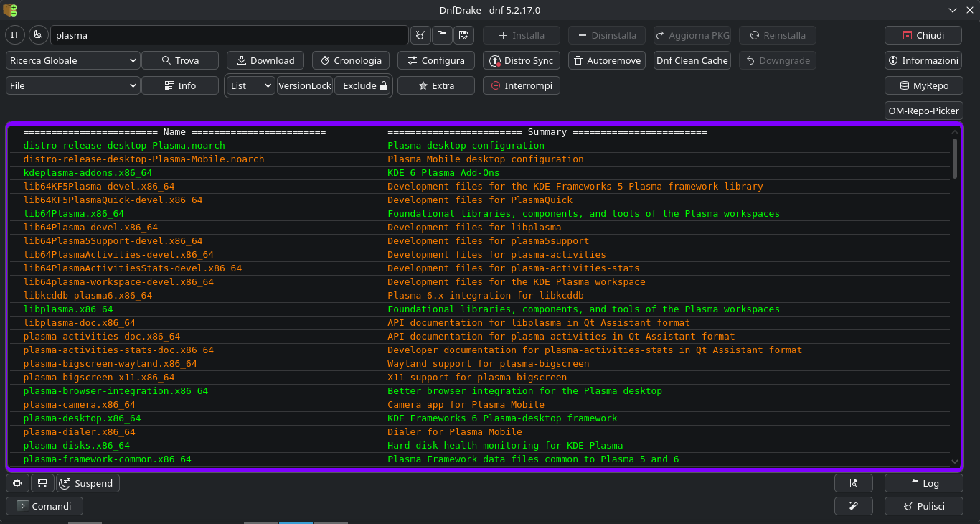Toggle the Exclude lock button

point(363,85)
